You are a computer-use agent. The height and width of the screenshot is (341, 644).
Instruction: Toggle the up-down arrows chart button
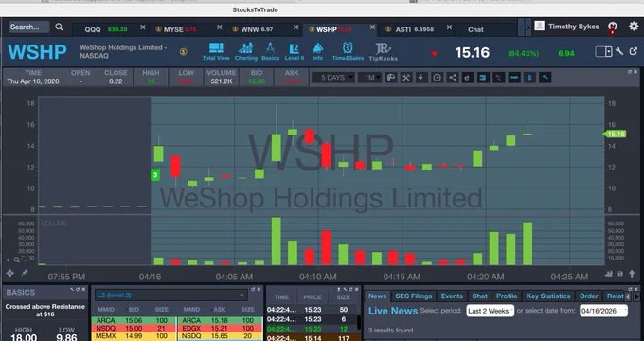pos(529,78)
